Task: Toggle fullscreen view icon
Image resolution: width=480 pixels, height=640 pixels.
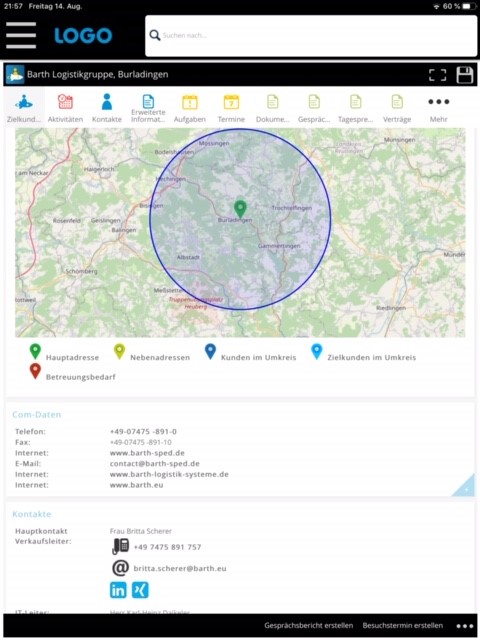Action: tap(438, 75)
